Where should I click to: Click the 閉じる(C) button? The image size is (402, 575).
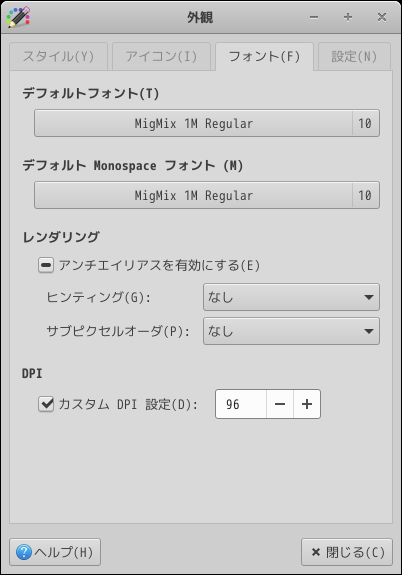point(347,552)
